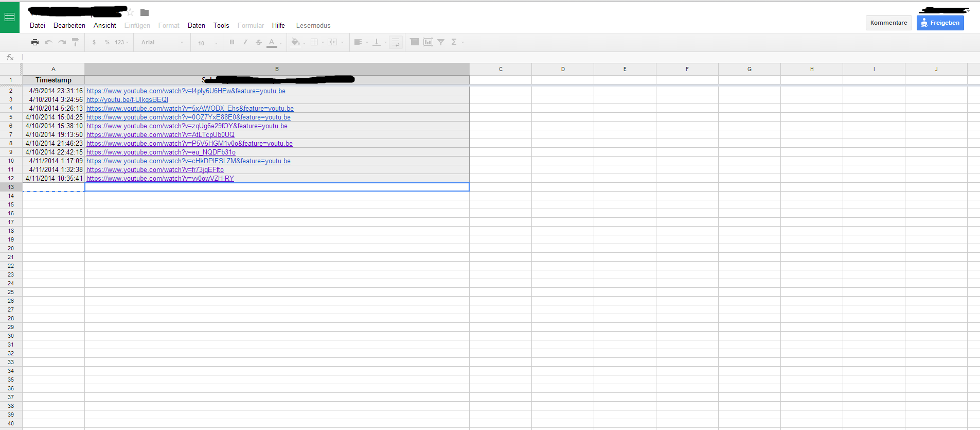This screenshot has width=980, height=430.
Task: Open the Arial font dropdown
Action: tap(162, 42)
